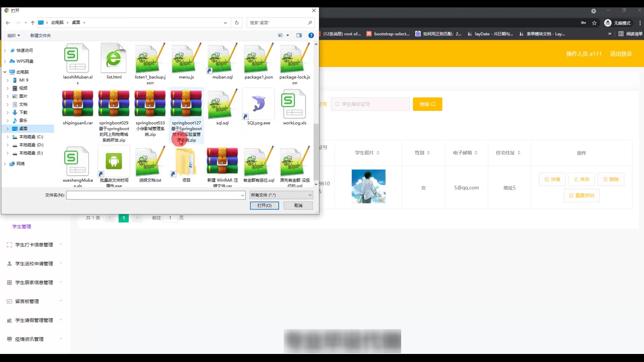Click the refresh button beside the address bar
The image size is (644, 362).
(237, 23)
